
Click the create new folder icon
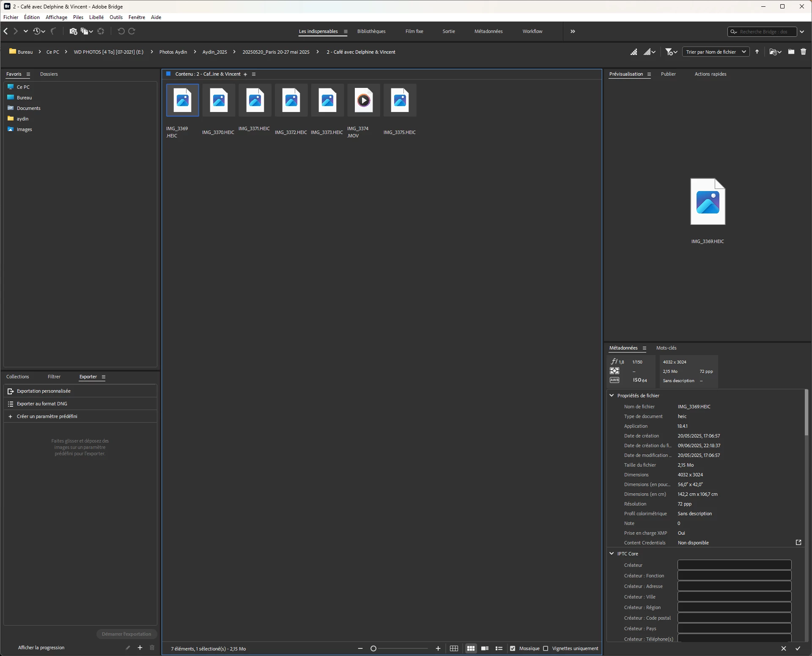pos(791,52)
